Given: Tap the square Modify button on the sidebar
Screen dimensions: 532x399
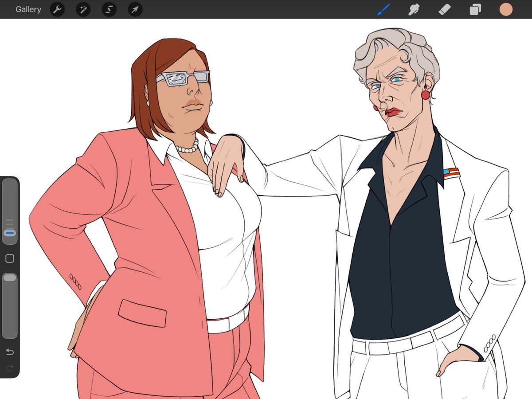Looking at the screenshot, I should click(x=10, y=258).
